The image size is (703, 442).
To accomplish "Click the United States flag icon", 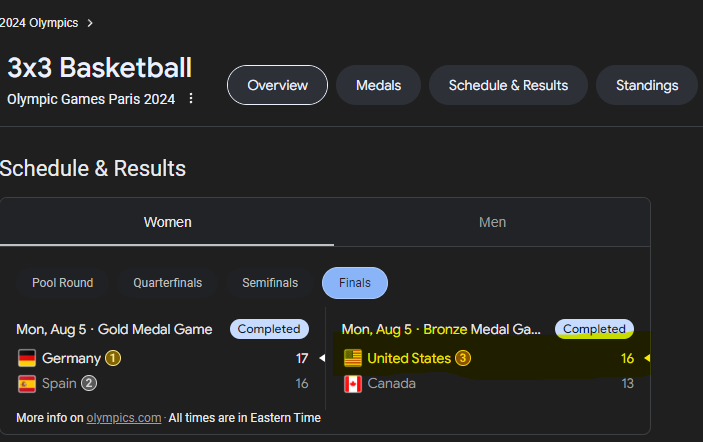I will pos(353,358).
